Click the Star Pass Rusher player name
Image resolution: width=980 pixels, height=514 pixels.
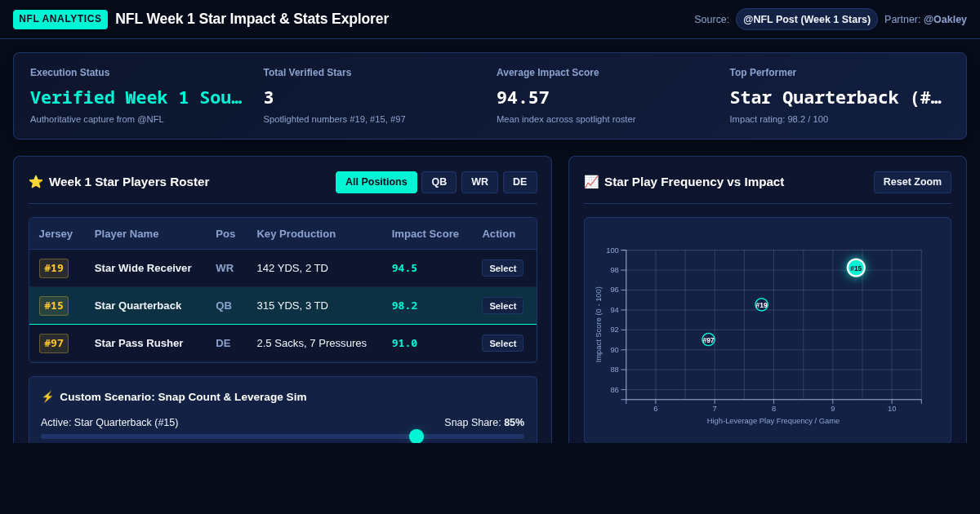point(139,343)
